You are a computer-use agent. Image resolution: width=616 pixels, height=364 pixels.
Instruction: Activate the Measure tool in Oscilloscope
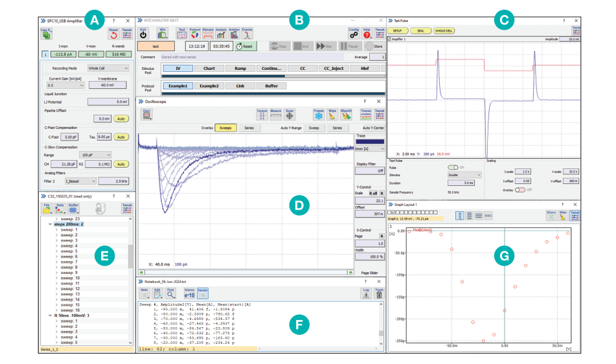pyautogui.click(x=276, y=114)
